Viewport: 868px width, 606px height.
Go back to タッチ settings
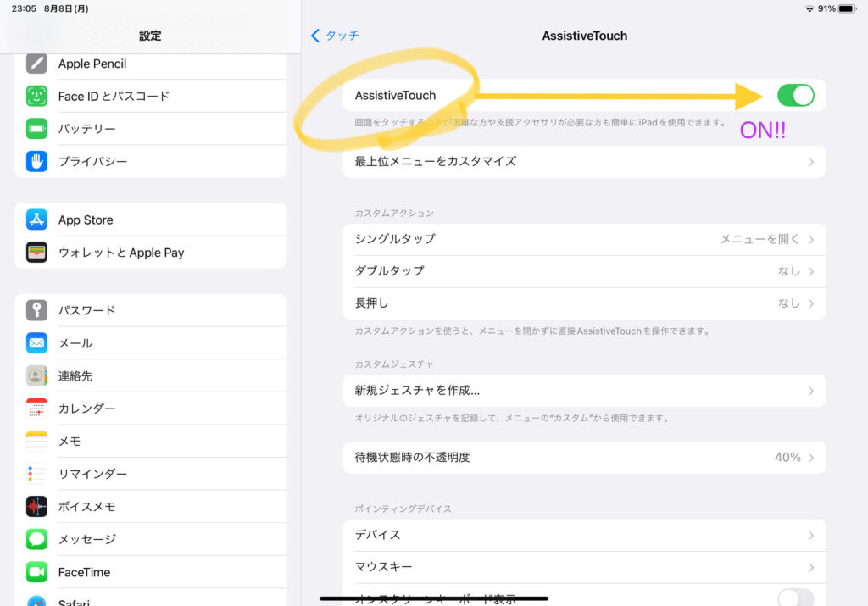(336, 36)
